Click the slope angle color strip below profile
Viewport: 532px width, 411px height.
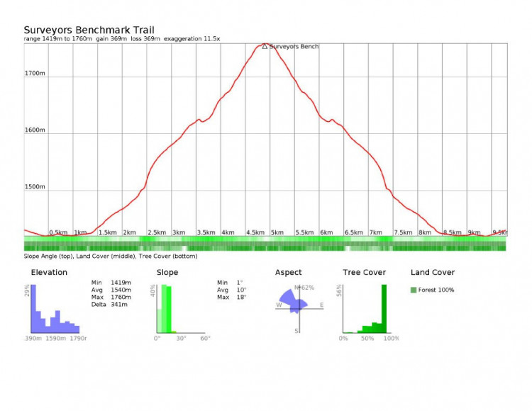(x=265, y=240)
